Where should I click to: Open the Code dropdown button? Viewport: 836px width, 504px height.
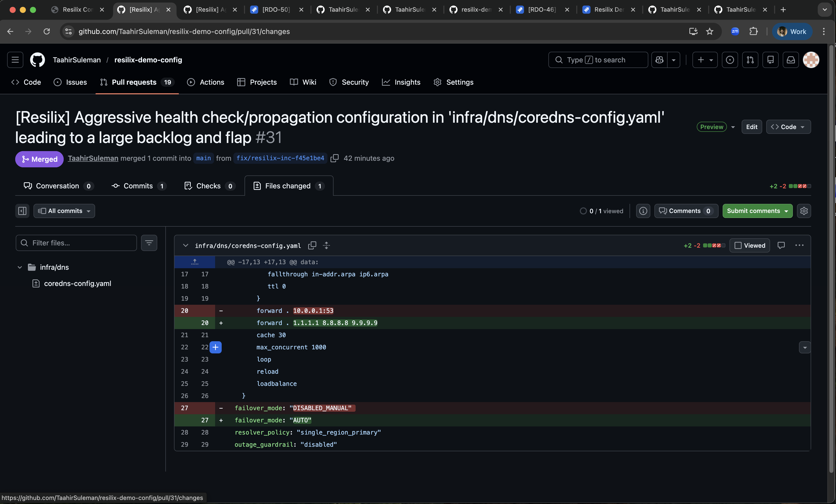[788, 127]
